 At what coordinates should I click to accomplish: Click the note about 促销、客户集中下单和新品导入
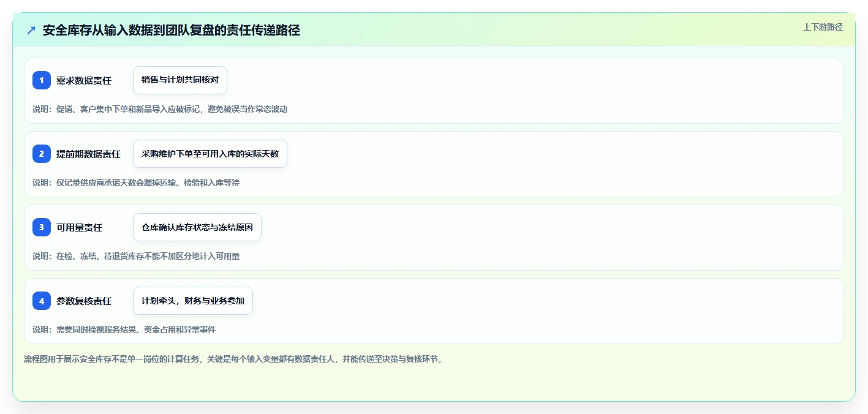[x=160, y=109]
